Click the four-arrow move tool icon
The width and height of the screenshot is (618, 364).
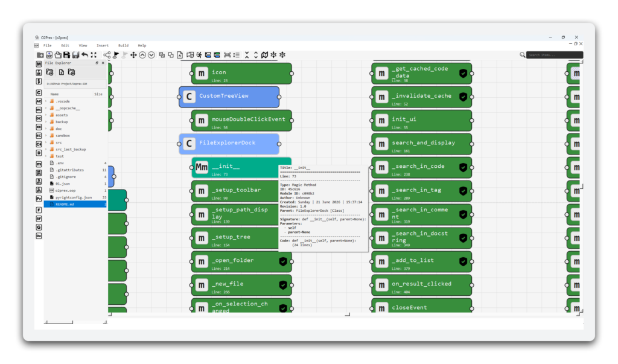tap(133, 55)
